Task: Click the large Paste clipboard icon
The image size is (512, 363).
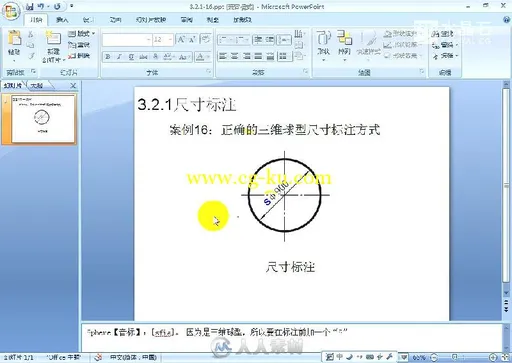Action: click(x=14, y=38)
